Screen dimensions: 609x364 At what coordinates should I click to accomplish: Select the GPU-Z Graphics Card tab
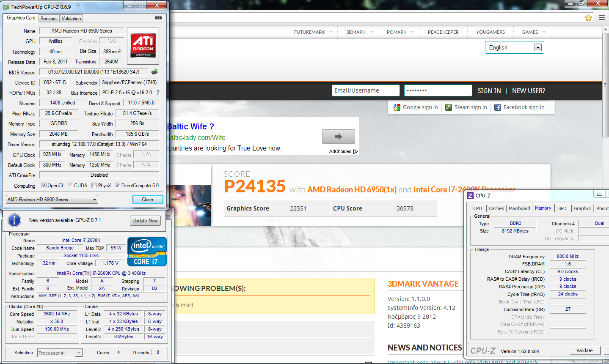(x=21, y=18)
